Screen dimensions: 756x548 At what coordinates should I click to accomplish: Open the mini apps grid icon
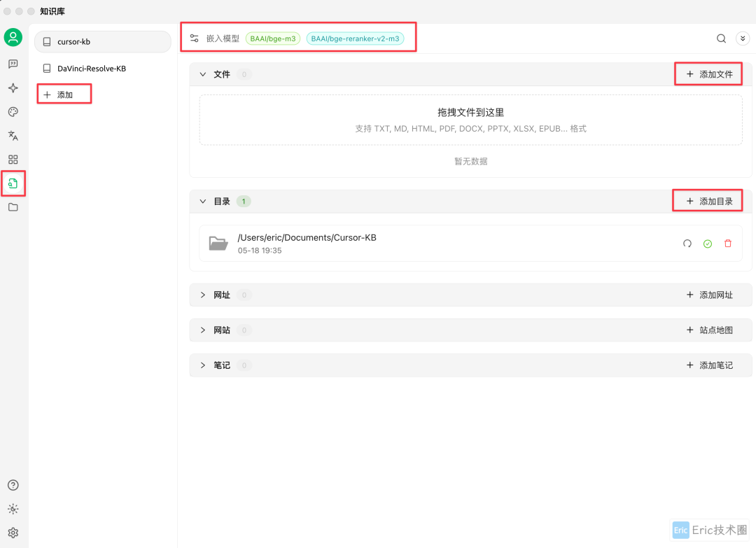13,160
